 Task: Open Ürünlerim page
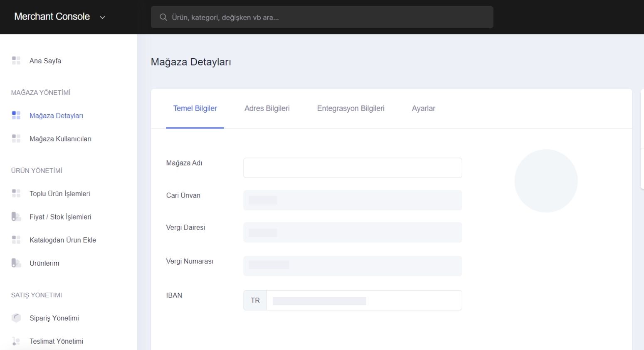[x=44, y=263]
